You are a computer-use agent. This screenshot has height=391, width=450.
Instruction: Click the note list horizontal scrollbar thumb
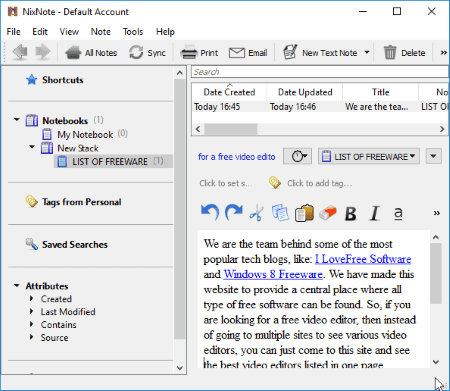tap(231, 129)
